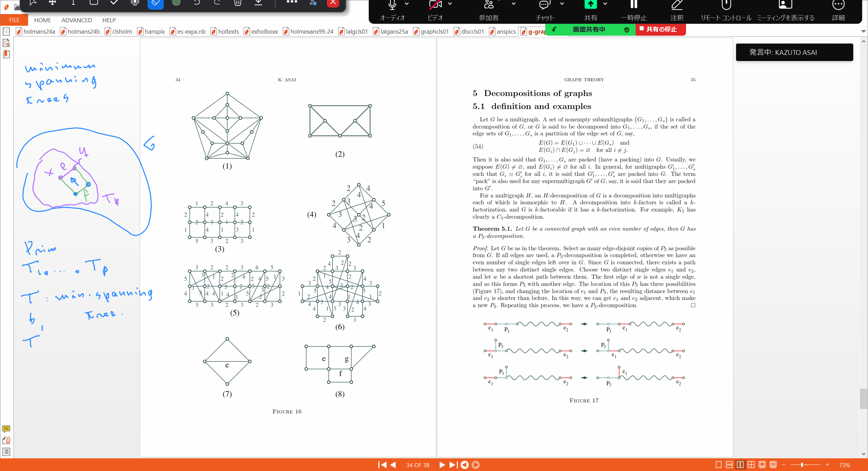Open the attachments paperclip panel

click(x=6, y=440)
